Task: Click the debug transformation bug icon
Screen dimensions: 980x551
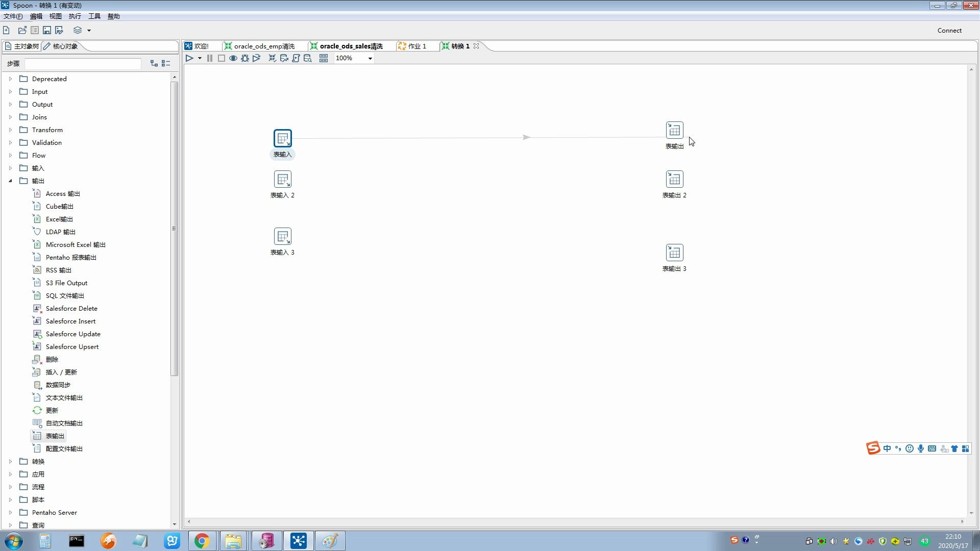Action: [245, 58]
